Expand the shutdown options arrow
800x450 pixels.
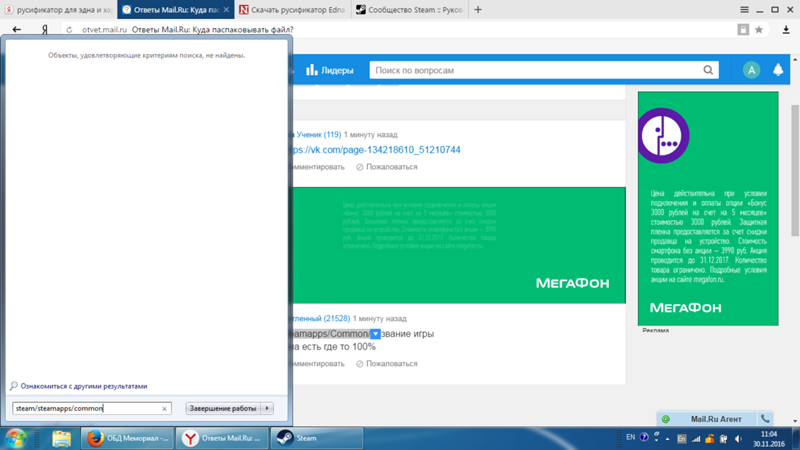click(267, 408)
